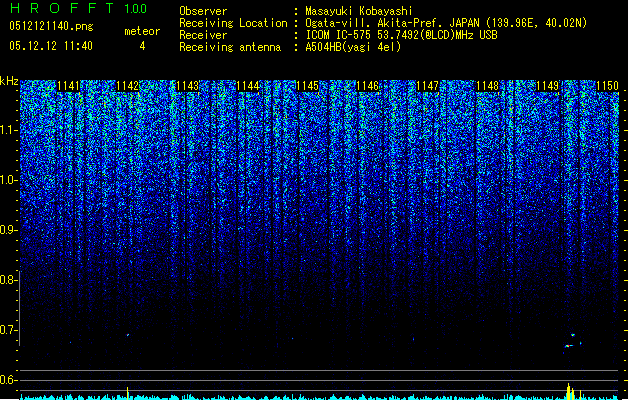Click the Receiving antenna label
Image resolution: width=629 pixels, height=400 pixels.
(230, 47)
